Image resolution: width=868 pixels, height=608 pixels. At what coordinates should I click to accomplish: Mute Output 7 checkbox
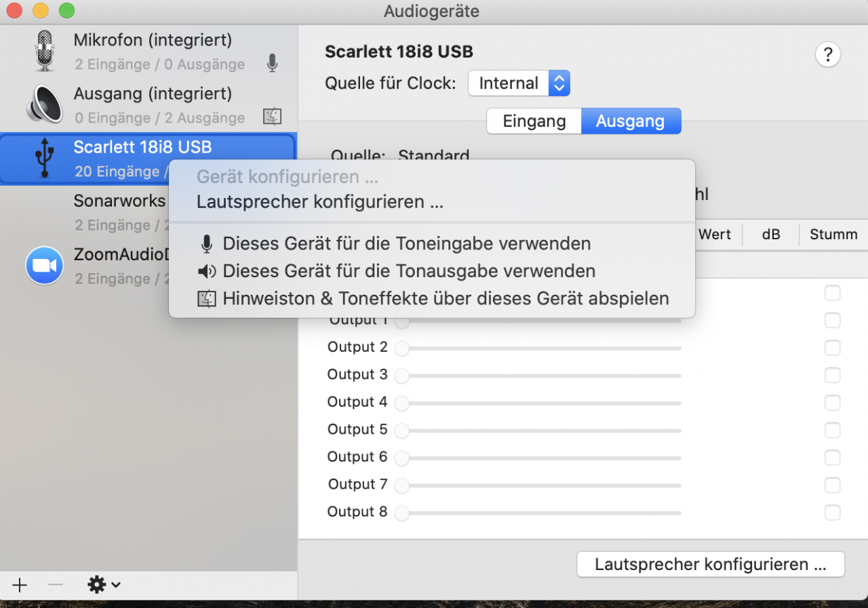tap(832, 485)
